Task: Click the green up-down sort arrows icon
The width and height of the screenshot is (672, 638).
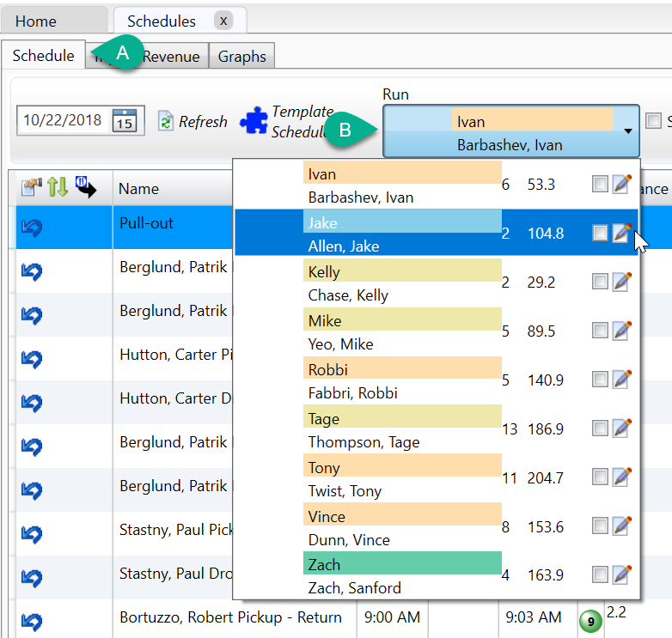Action: click(58, 186)
